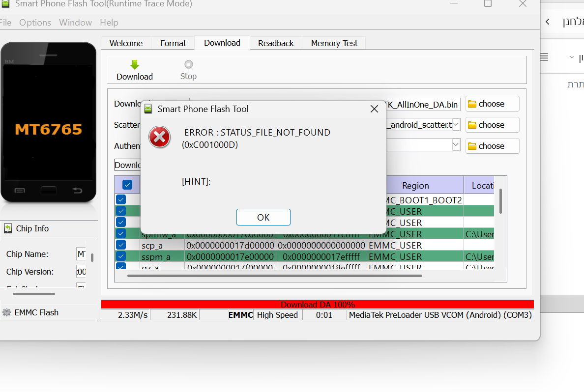
Task: Switch to the Readback tab
Action: point(276,43)
